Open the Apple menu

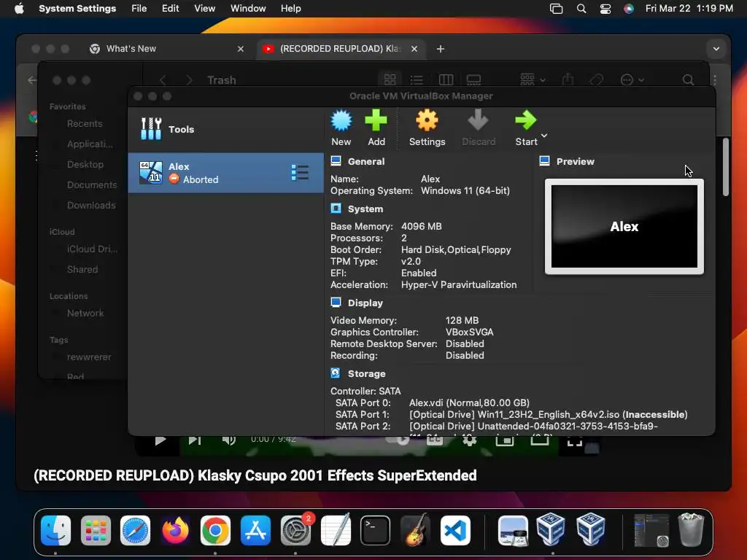(19, 9)
